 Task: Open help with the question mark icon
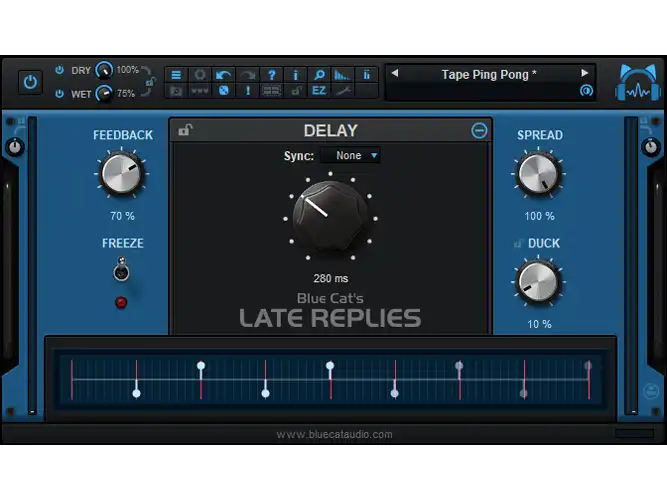(271, 75)
